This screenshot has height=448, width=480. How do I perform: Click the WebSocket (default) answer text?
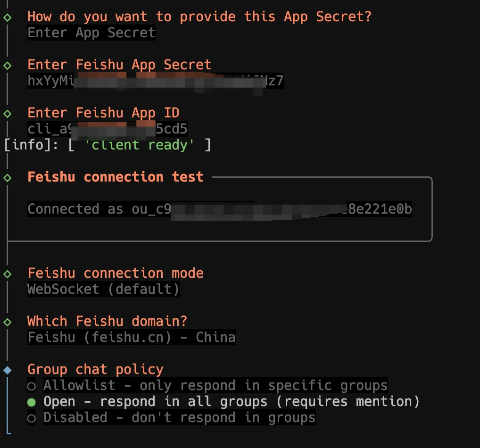(x=103, y=289)
